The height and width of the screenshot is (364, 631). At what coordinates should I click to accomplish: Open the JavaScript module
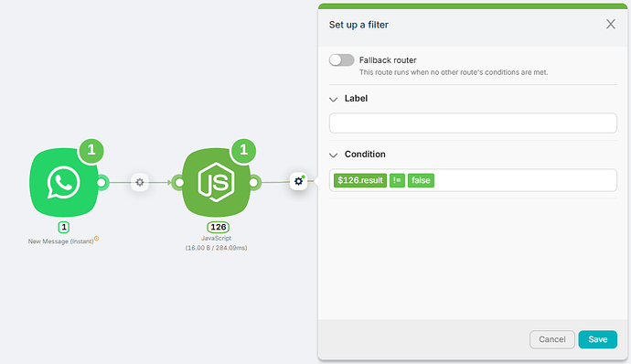[216, 182]
